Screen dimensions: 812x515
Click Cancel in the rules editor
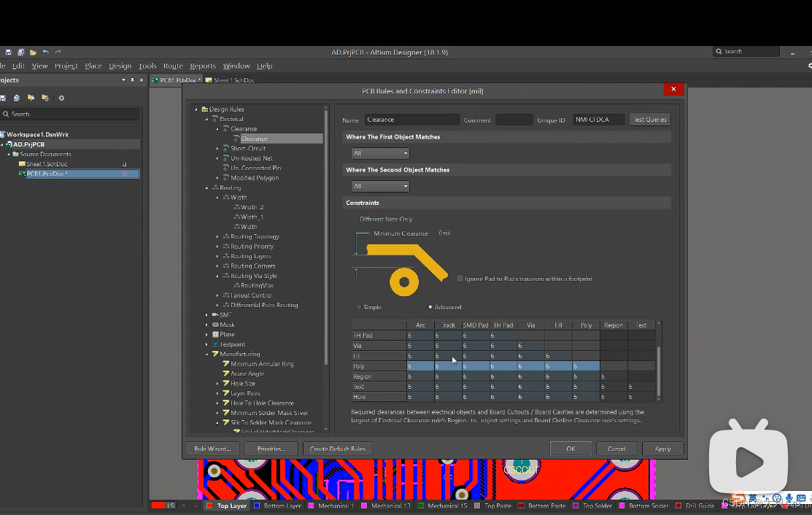tap(616, 449)
